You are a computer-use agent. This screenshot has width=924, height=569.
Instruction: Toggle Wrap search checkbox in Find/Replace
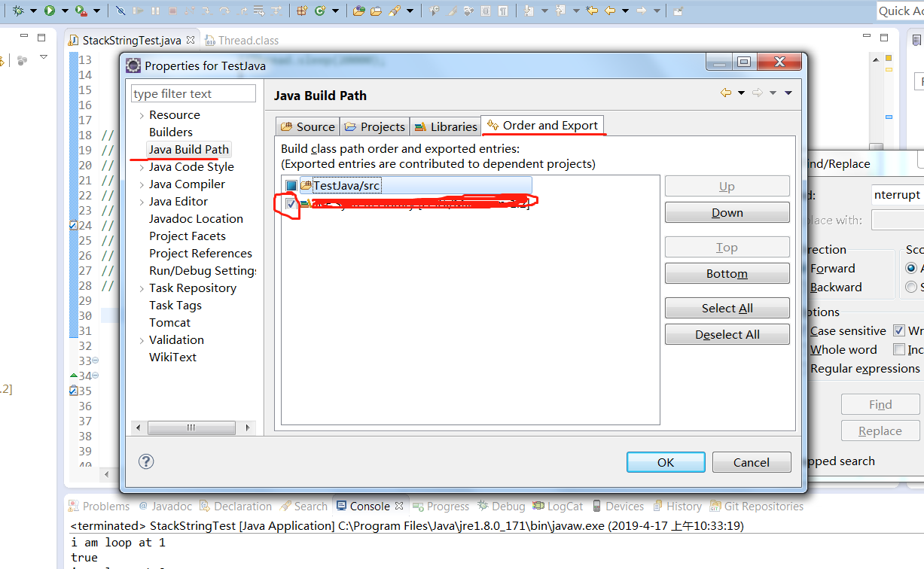coord(899,330)
